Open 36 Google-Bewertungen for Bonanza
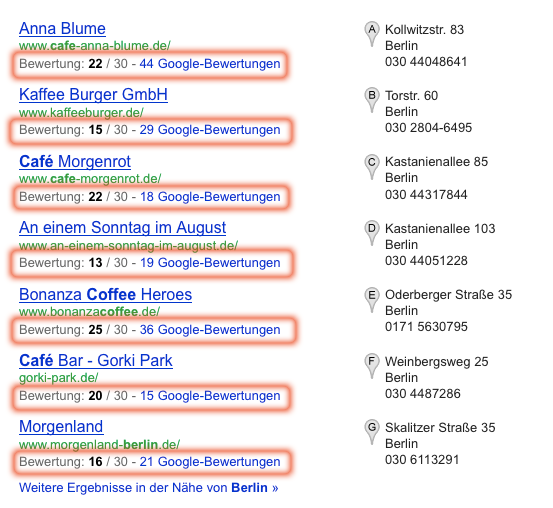553x508 pixels. coord(210,330)
